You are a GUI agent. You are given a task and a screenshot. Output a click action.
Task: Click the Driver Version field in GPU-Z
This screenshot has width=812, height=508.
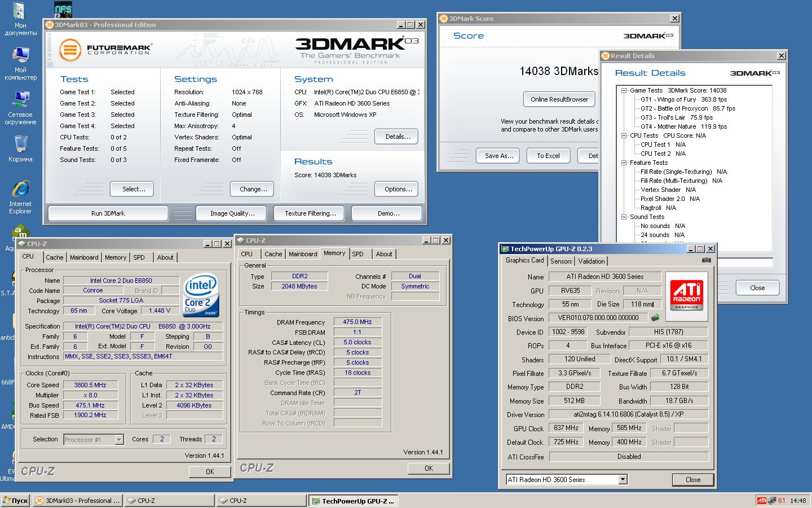pyautogui.click(x=628, y=414)
